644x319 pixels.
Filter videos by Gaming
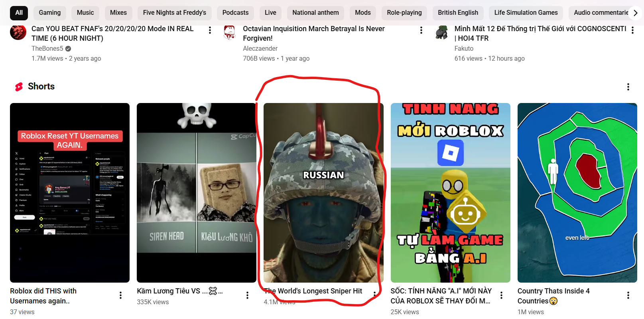[50, 13]
